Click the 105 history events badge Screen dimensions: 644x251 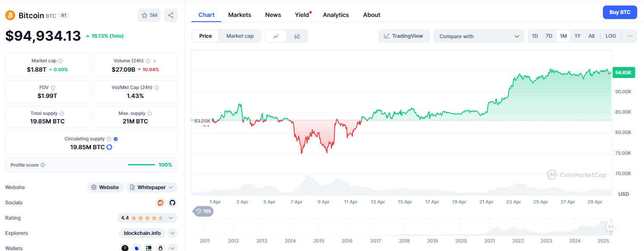[x=203, y=211]
